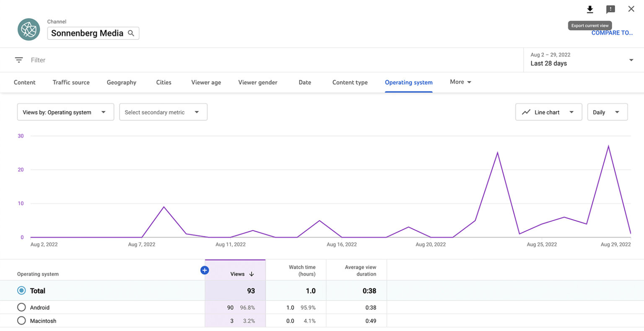644x331 pixels.
Task: Click the line chart icon in chart selector
Action: (x=526, y=112)
